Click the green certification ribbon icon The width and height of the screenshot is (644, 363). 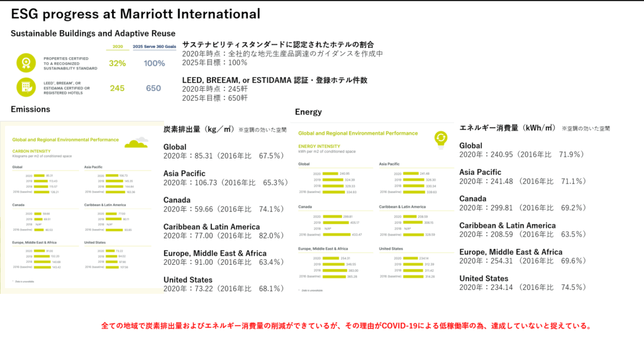pos(26,63)
